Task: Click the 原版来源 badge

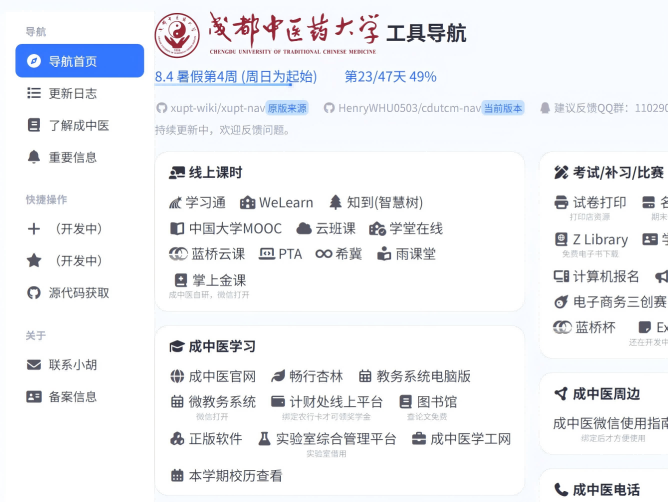Action: pos(287,108)
